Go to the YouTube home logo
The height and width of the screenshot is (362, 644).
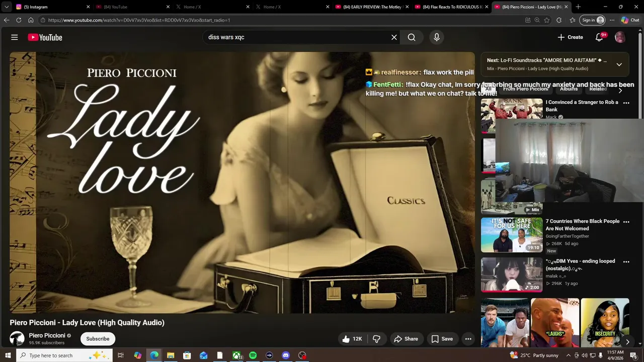pos(45,37)
